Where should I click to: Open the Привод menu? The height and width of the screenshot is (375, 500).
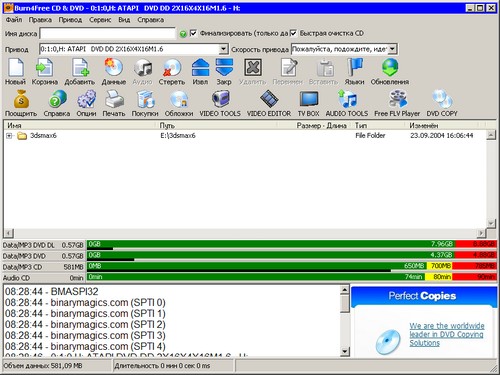click(x=70, y=20)
